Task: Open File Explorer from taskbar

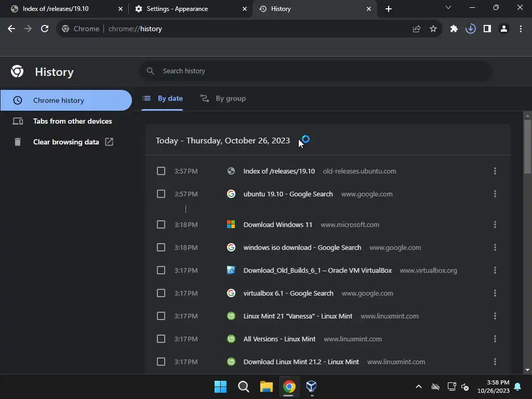Action: (x=267, y=387)
